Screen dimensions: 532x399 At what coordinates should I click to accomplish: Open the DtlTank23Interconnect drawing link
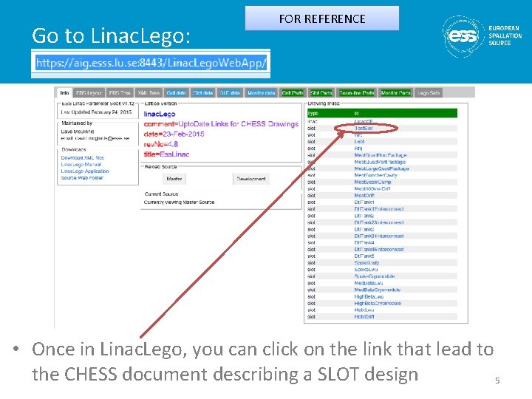(379, 222)
